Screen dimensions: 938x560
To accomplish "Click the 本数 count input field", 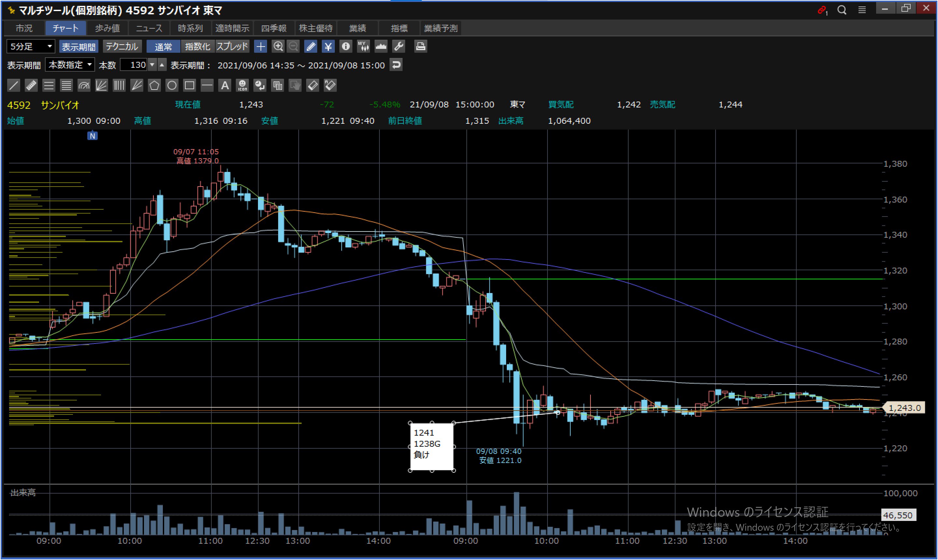I will [x=134, y=65].
